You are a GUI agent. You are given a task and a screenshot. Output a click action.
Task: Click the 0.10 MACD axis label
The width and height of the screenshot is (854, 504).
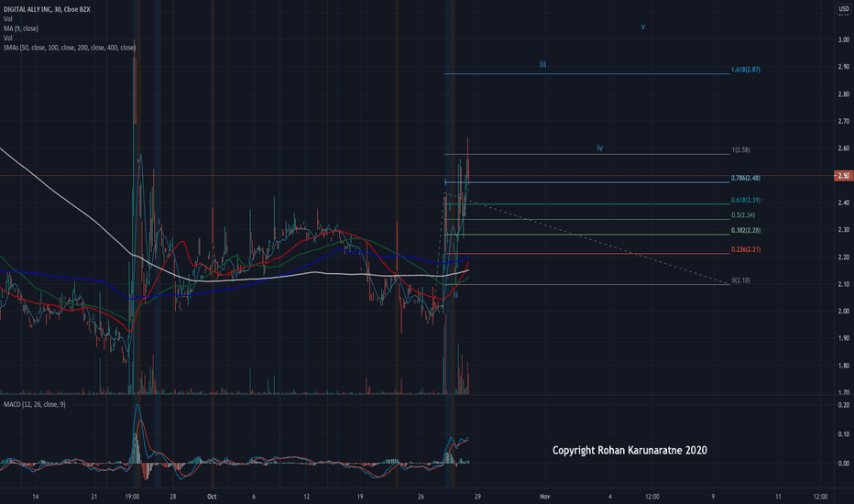844,434
